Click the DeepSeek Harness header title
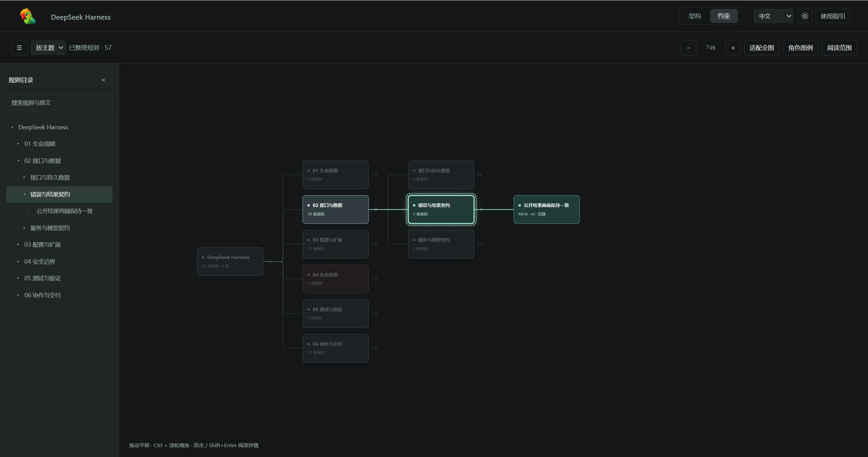 click(81, 17)
